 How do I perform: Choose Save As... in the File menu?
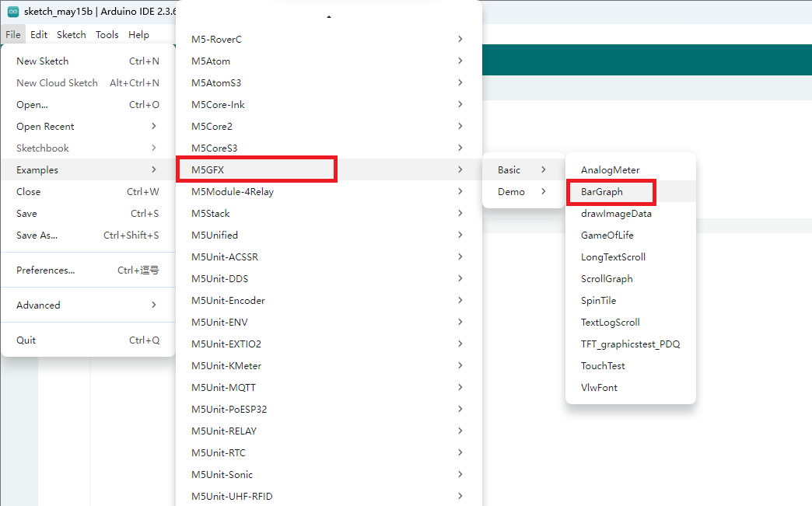coord(88,235)
